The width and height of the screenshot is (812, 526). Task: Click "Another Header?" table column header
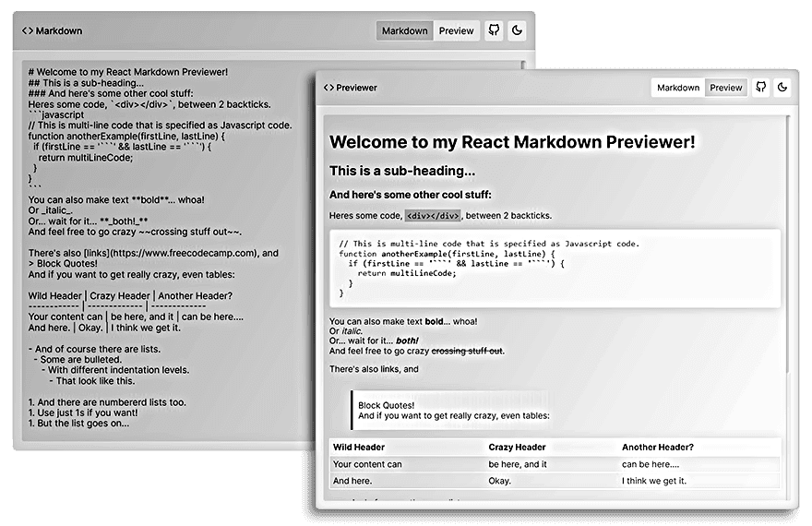pos(658,448)
